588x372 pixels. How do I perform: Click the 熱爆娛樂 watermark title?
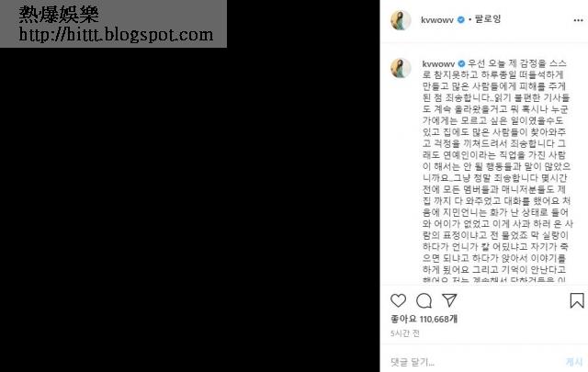click(59, 15)
